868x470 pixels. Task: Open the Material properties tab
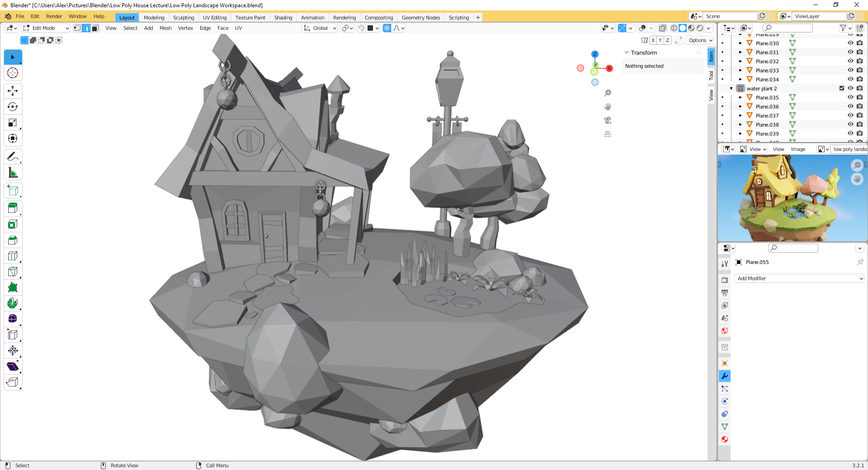tap(725, 439)
